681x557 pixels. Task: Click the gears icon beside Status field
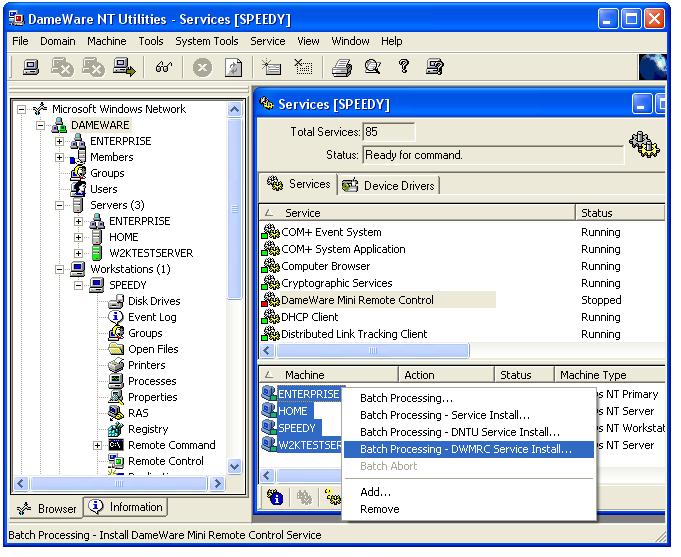click(645, 145)
